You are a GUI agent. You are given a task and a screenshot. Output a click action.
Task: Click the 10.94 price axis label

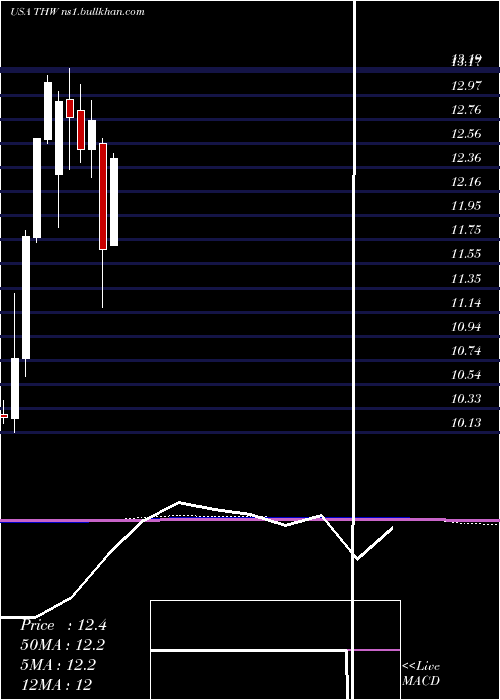point(467,327)
